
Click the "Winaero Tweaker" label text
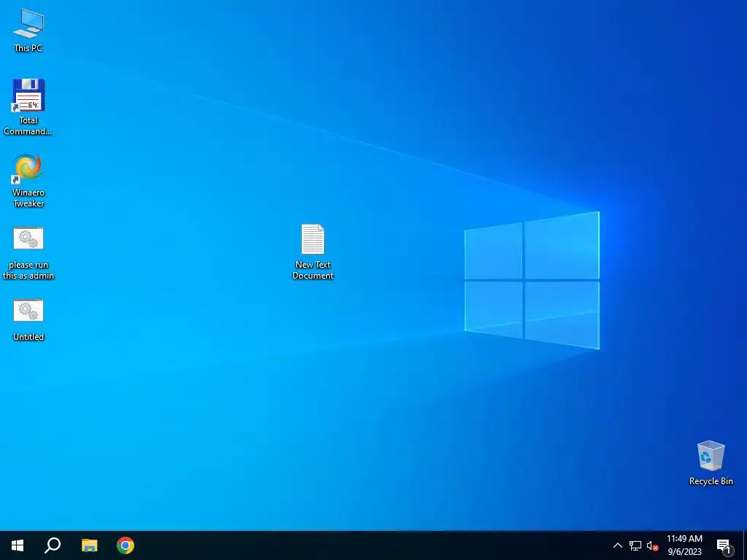coord(28,198)
